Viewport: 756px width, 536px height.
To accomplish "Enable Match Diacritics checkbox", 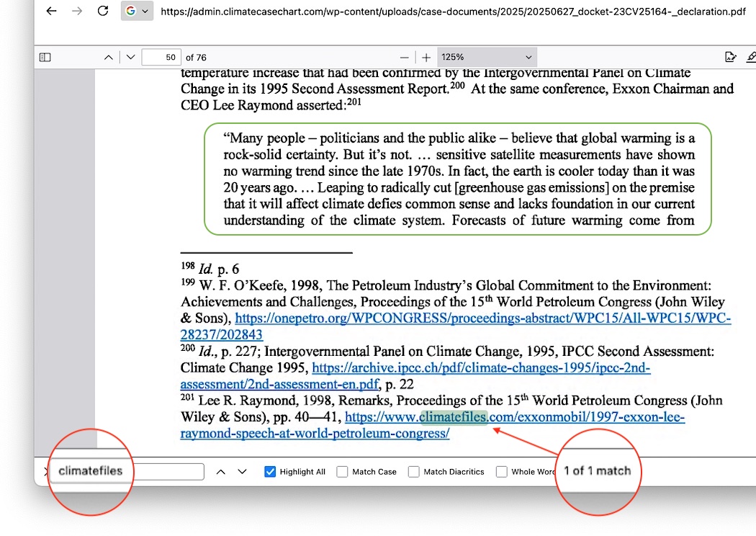I will pos(413,472).
